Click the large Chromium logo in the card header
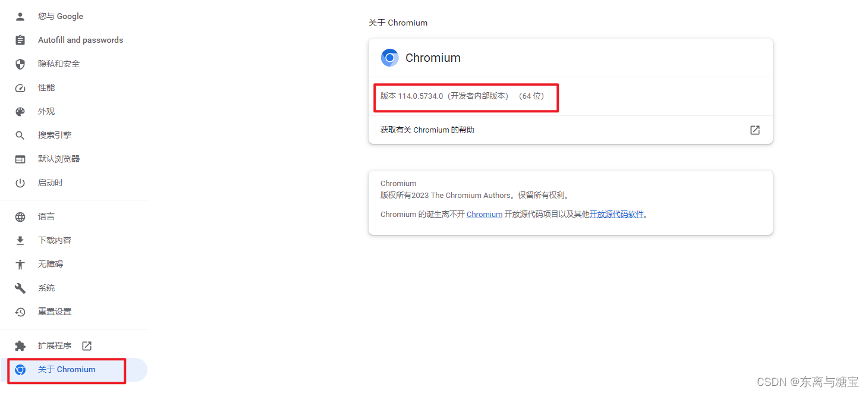The image size is (868, 393). point(390,58)
